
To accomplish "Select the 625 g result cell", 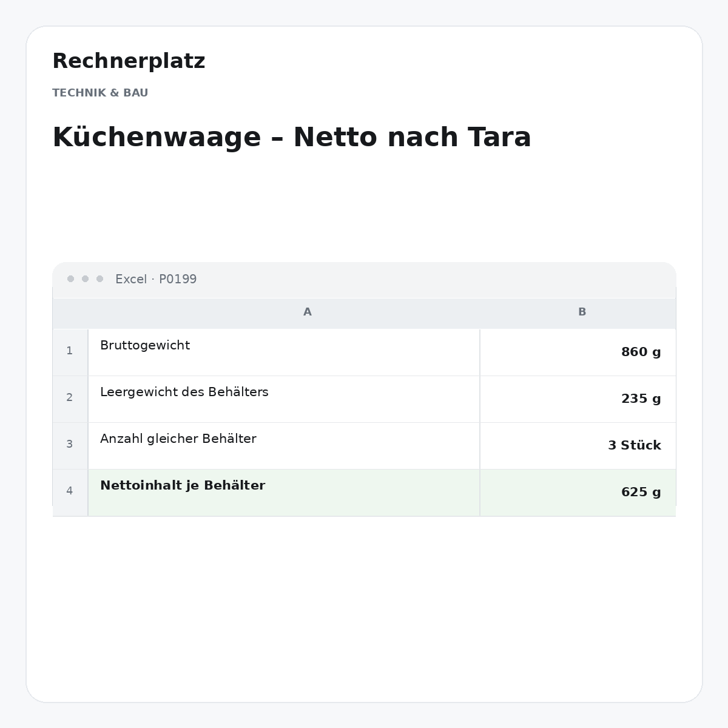I will tap(578, 493).
